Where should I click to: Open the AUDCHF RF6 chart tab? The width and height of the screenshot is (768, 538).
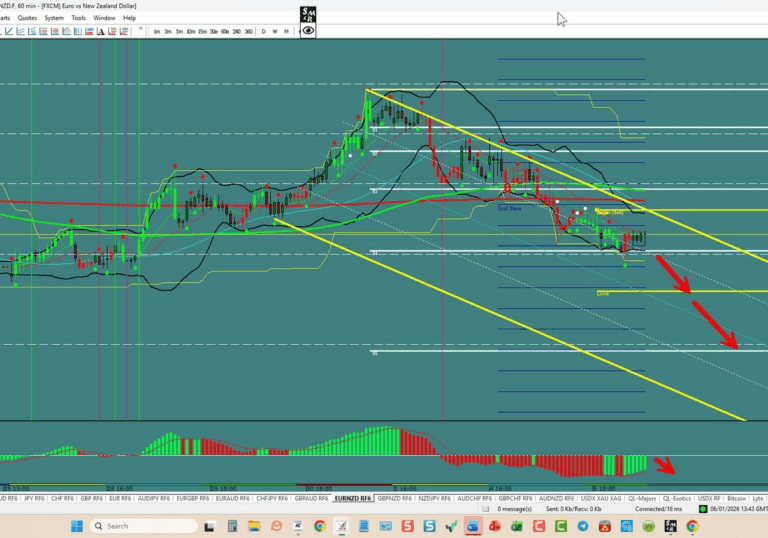(x=475, y=498)
